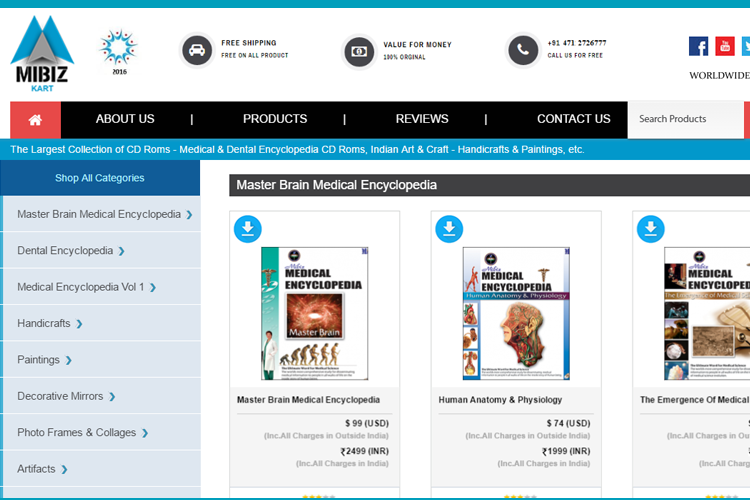Expand Dental Encyclopedia category chevron
This screenshot has width=750, height=500.
(121, 251)
